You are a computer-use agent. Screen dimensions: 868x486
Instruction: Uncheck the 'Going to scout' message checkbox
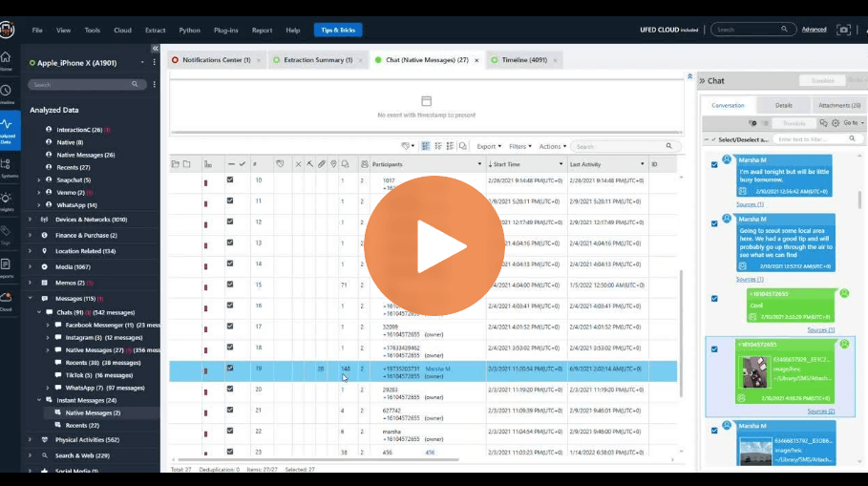(714, 224)
